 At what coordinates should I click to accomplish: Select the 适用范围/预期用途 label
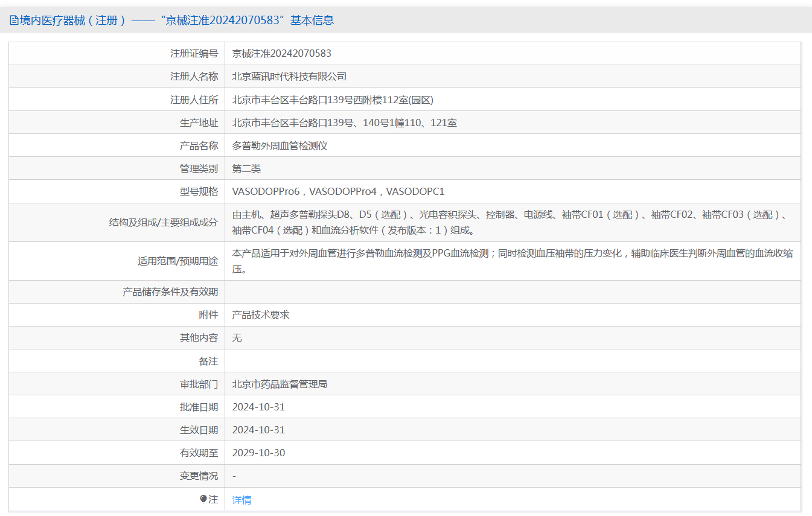pyautogui.click(x=177, y=261)
